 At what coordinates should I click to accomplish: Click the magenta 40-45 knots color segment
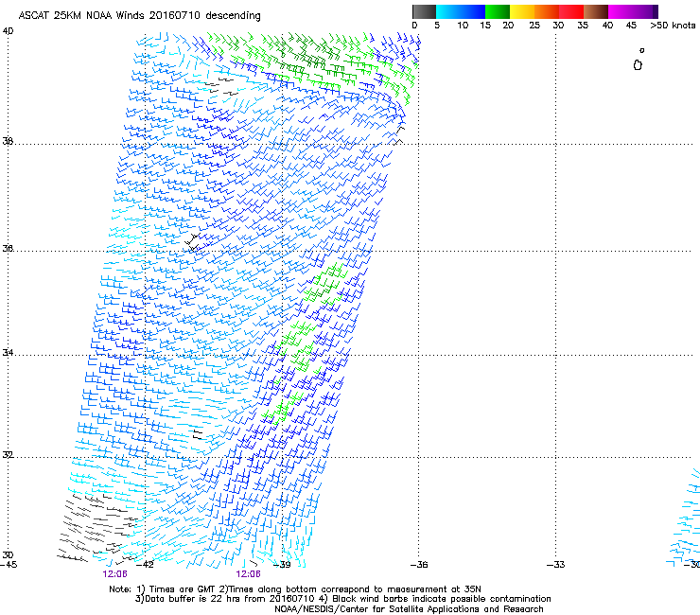[x=621, y=11]
